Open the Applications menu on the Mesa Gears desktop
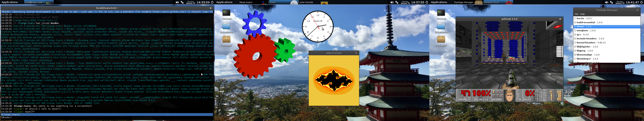The height and width of the screenshot is (121, 644). coord(224,2)
